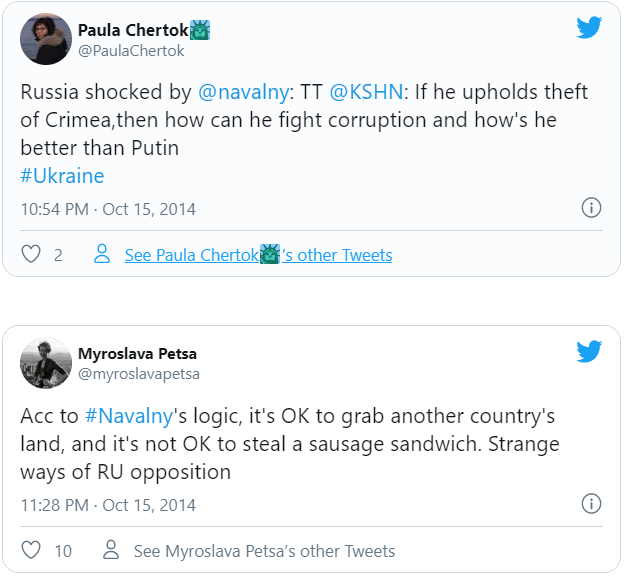Click the 11:28 PM Oct 15, 2014 timestamp
Screen dimensions: 624x577
click(x=108, y=504)
